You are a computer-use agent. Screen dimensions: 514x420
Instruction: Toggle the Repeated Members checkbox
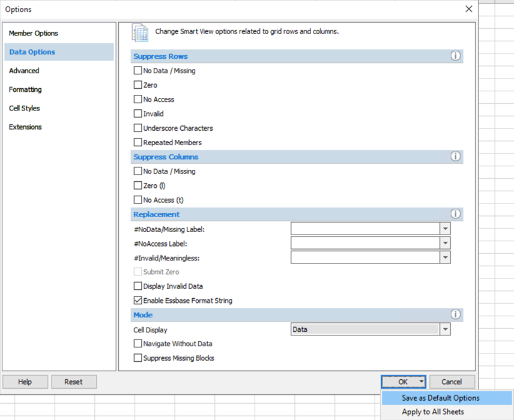(x=138, y=143)
